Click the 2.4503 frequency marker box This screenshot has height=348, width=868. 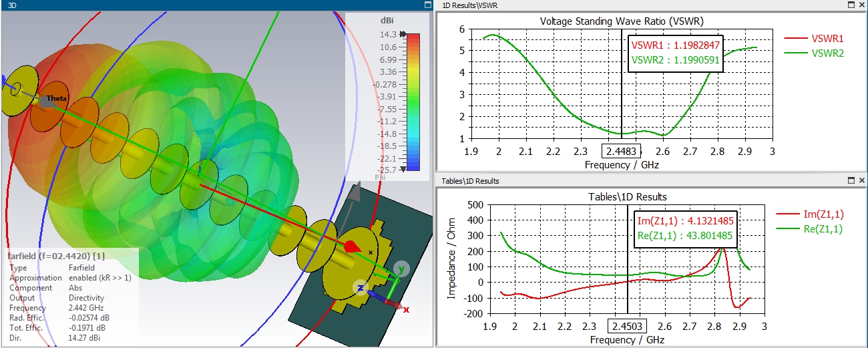pyautogui.click(x=627, y=327)
